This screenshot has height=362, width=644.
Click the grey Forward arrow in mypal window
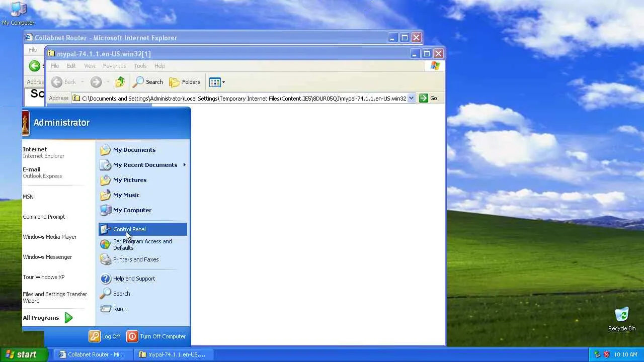coord(96,82)
